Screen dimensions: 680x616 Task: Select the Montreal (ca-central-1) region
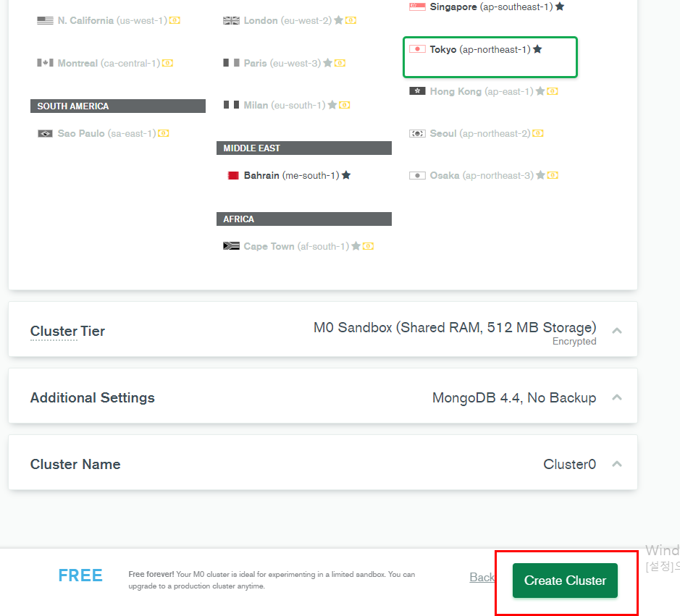(x=105, y=63)
